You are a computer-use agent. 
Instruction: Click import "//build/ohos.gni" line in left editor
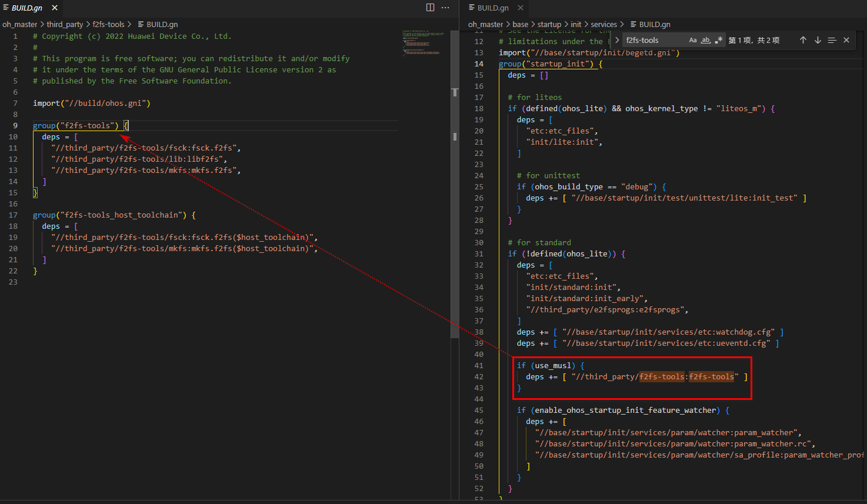[92, 103]
